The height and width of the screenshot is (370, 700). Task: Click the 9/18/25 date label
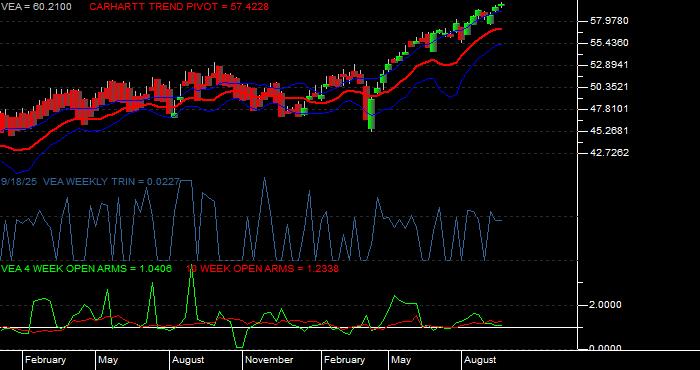tap(19, 182)
